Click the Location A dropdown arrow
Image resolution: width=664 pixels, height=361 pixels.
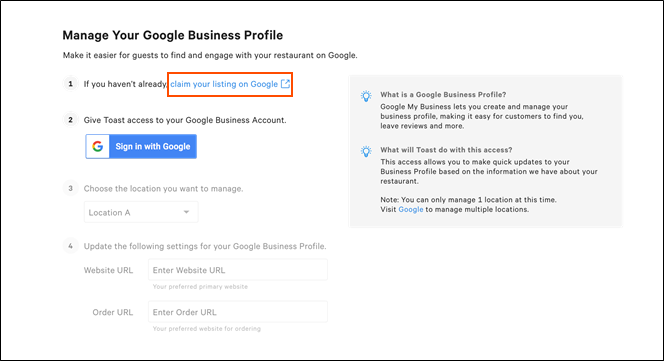tap(186, 212)
